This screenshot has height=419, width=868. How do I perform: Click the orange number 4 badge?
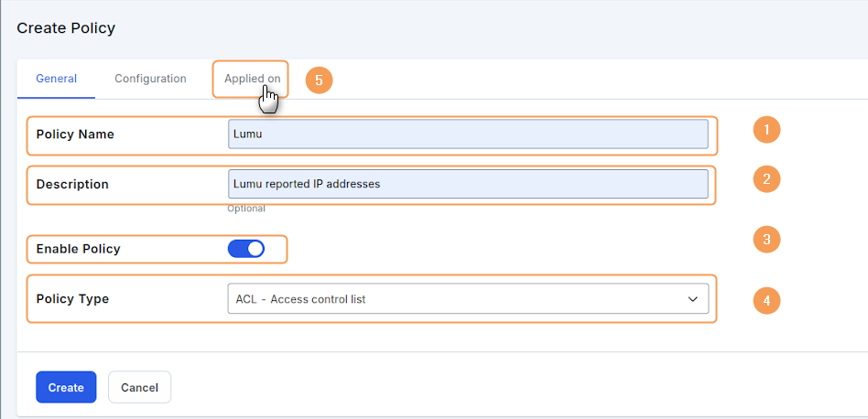click(x=766, y=299)
